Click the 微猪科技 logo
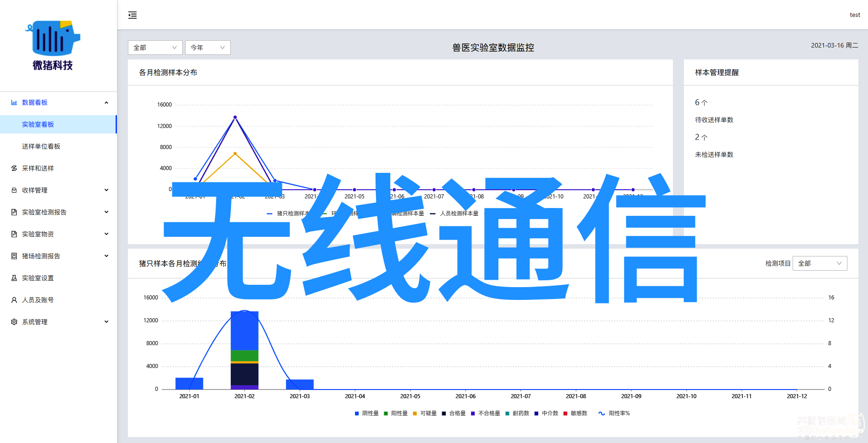 pyautogui.click(x=53, y=45)
